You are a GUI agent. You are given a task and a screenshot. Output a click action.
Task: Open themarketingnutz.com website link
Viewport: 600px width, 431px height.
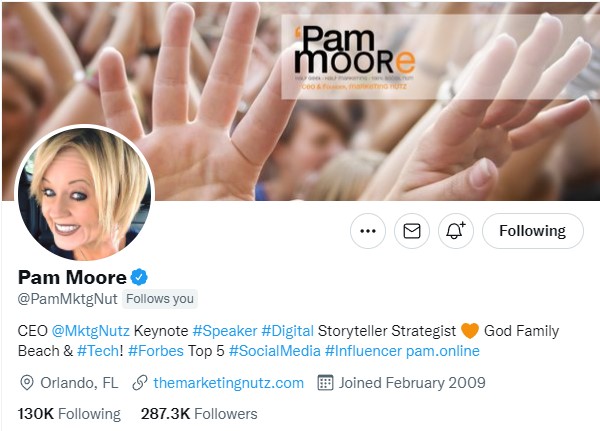click(228, 383)
